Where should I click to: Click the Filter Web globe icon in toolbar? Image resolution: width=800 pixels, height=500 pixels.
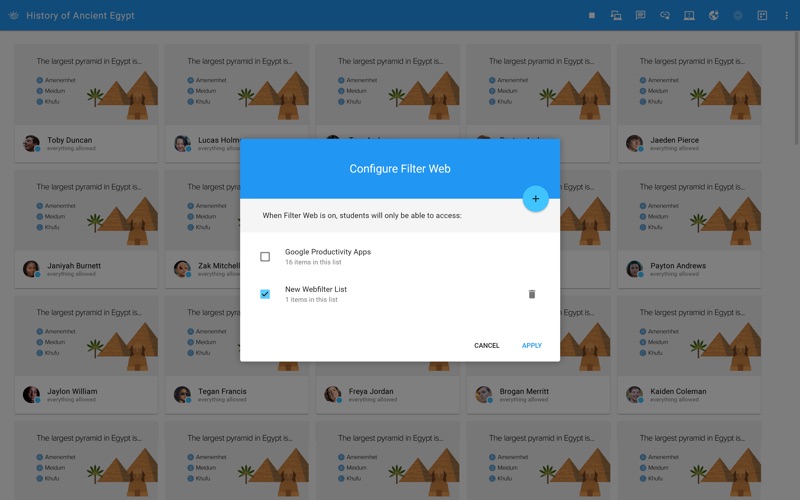[x=713, y=15]
